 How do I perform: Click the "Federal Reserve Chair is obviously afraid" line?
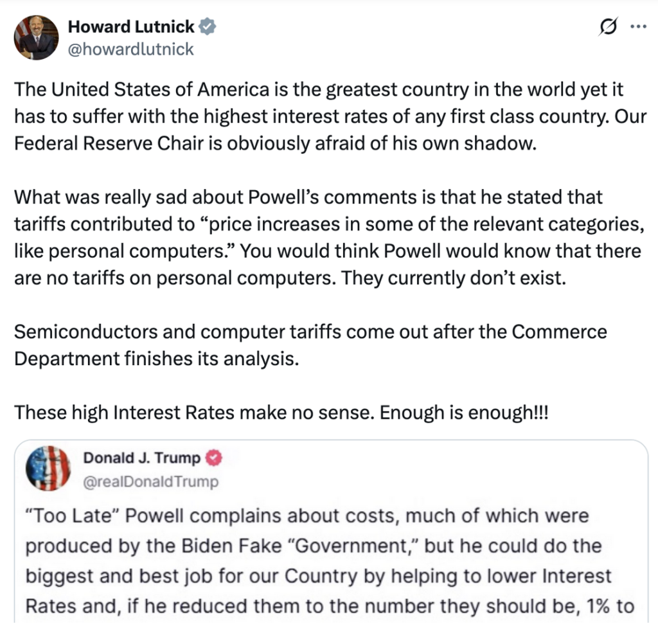(x=274, y=143)
